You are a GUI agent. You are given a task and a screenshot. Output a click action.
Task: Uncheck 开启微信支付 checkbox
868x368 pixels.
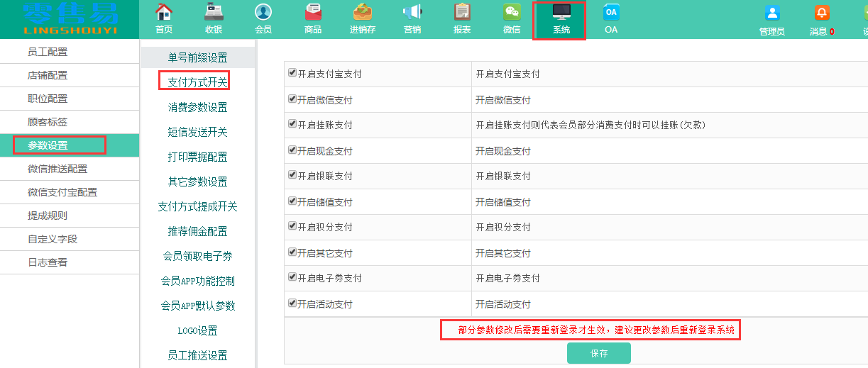pos(292,99)
